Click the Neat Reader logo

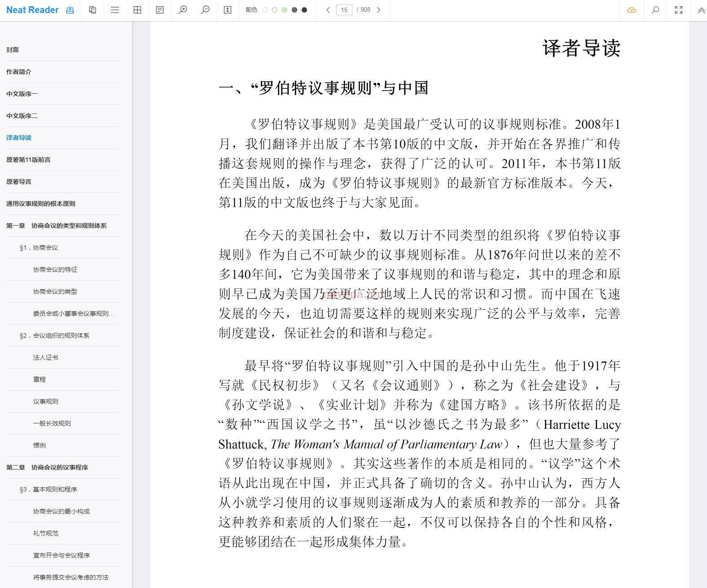32,10
